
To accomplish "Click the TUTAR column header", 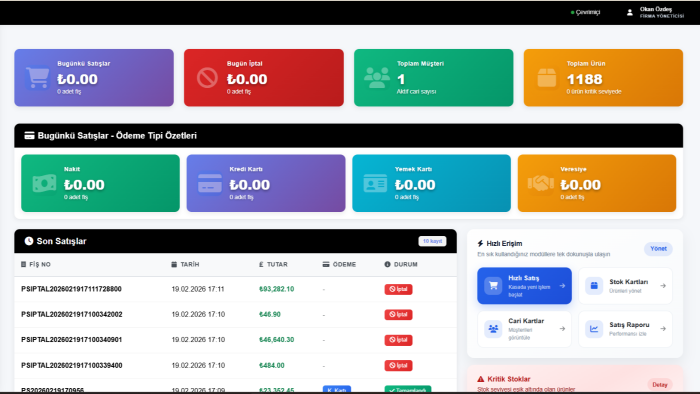I will pyautogui.click(x=273, y=265).
